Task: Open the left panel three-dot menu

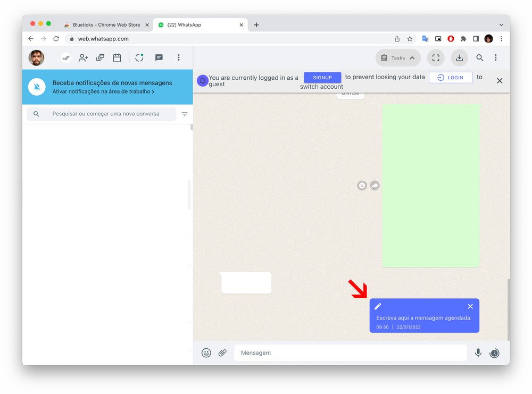Action: pos(179,58)
